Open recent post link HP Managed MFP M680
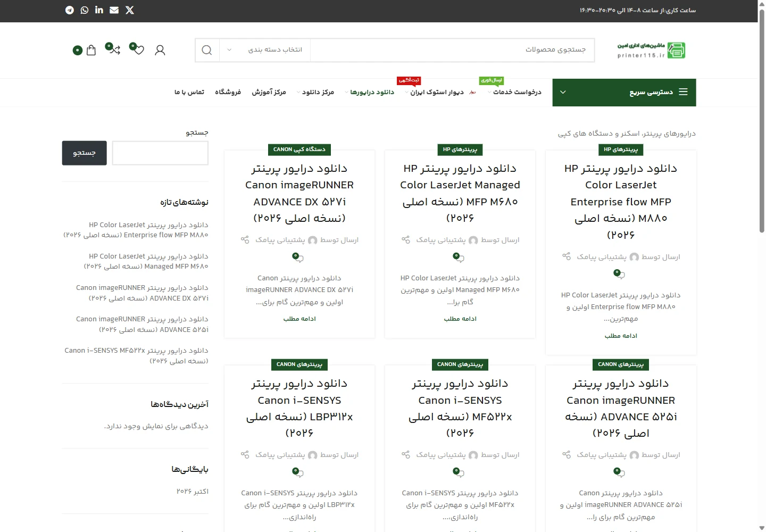This screenshot has height=532, width=766. tap(146, 261)
